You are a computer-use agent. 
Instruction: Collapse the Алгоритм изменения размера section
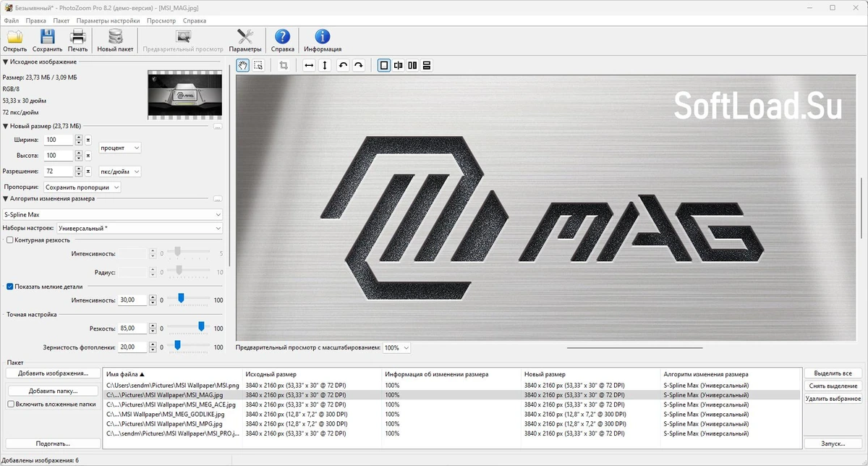[x=6, y=198]
